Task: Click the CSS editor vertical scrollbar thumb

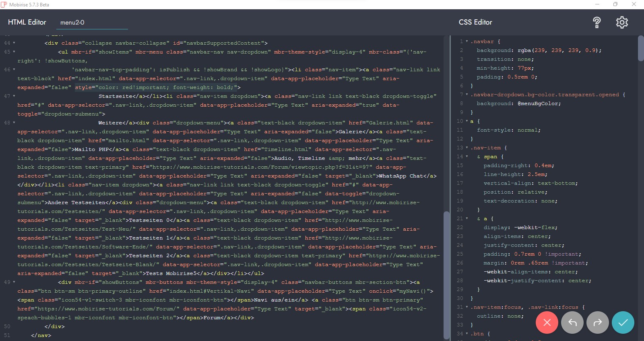Action: 640,48
